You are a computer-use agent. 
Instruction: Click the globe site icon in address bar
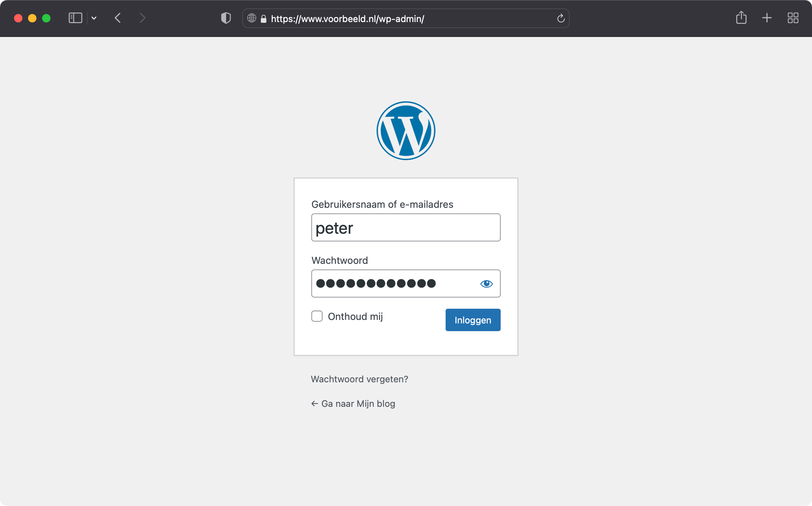(x=252, y=18)
